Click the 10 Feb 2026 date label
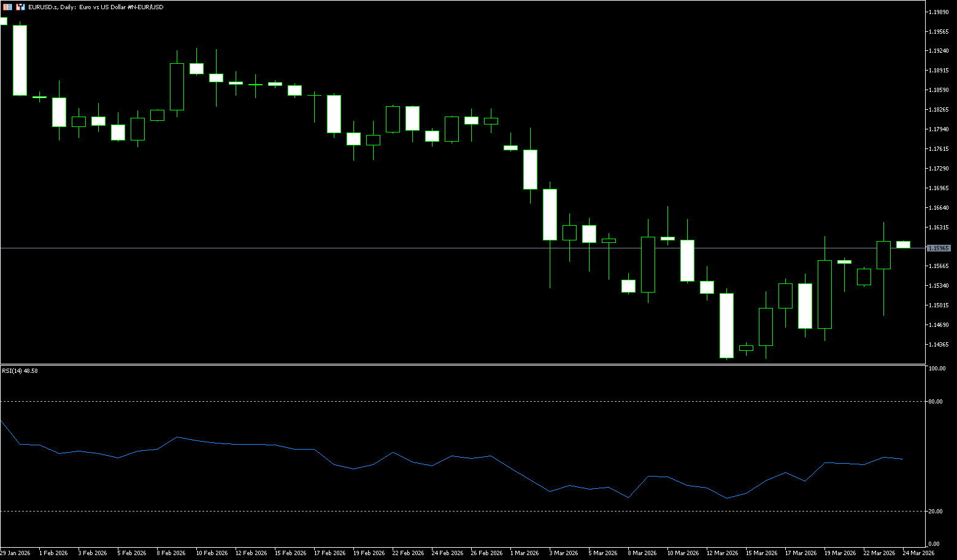Image resolution: width=957 pixels, height=560 pixels. point(212,553)
